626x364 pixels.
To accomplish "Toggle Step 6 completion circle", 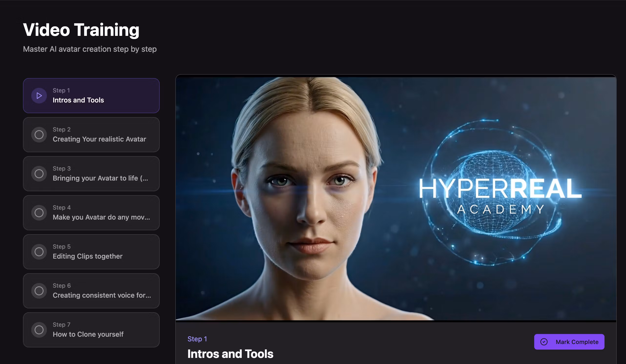I will pos(39,291).
